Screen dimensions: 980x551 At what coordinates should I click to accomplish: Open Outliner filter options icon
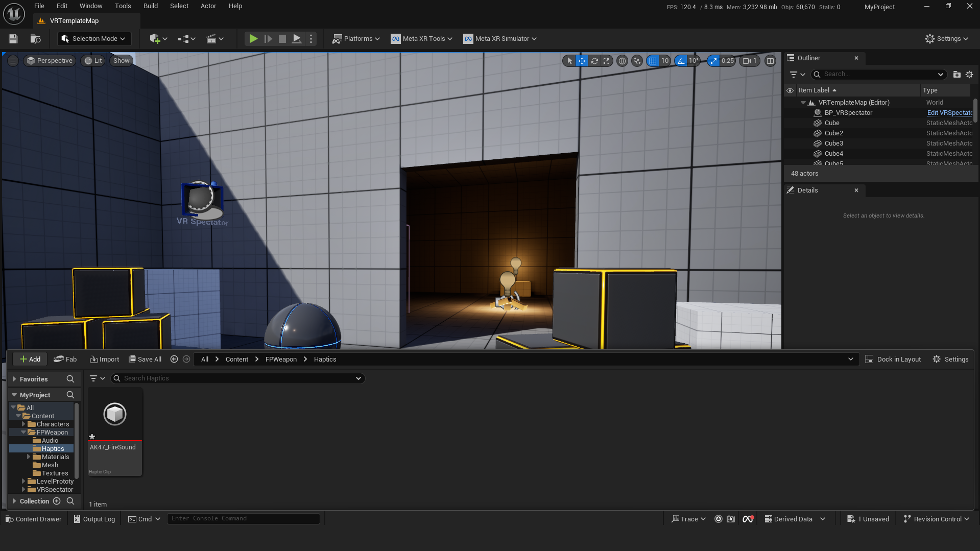point(797,75)
